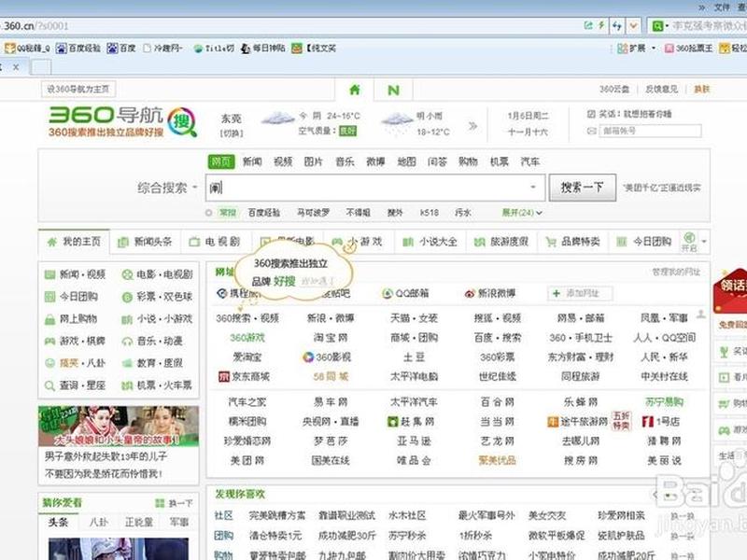Open the 男子意外救起失散13年的儿子 headline
This screenshot has height=560, width=747.
click(106, 456)
